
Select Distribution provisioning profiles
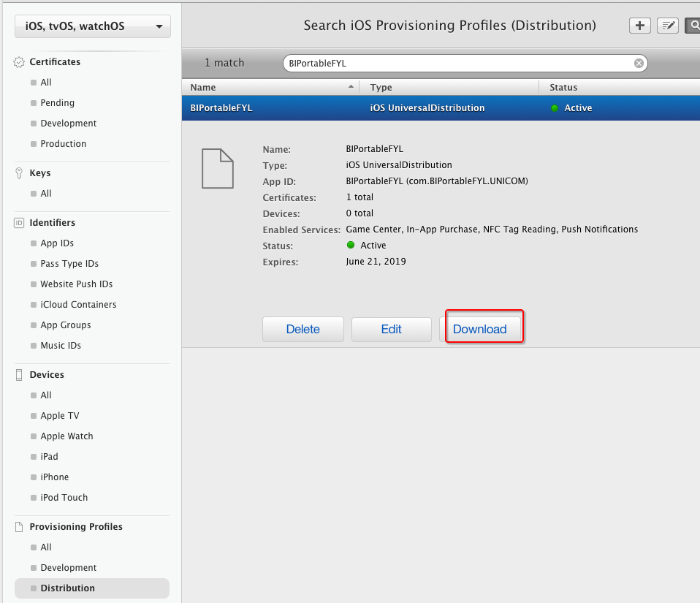click(x=92, y=588)
